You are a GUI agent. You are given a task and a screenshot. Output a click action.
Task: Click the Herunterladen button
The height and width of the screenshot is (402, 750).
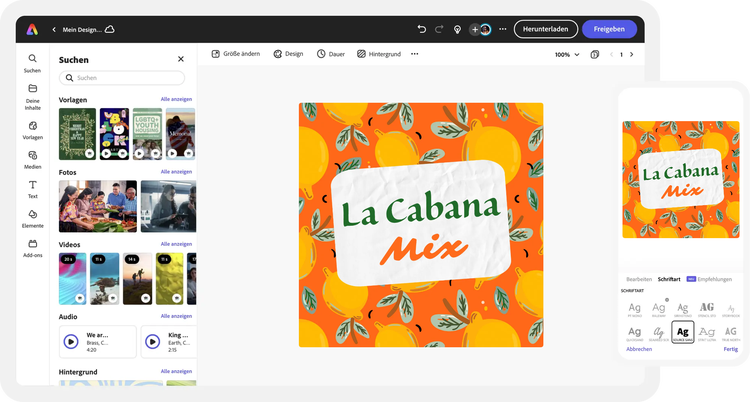tap(545, 29)
